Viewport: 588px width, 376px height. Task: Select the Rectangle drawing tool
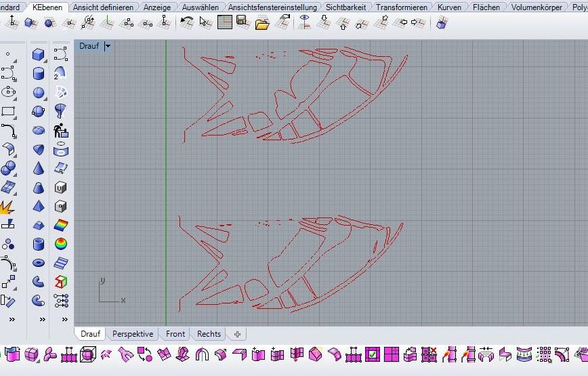coord(8,112)
